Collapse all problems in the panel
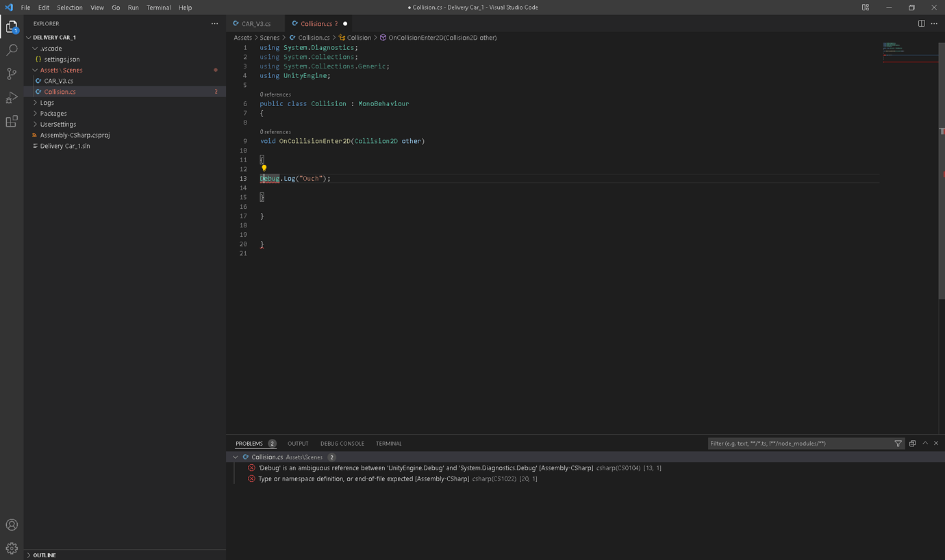The height and width of the screenshot is (560, 945). (912, 444)
